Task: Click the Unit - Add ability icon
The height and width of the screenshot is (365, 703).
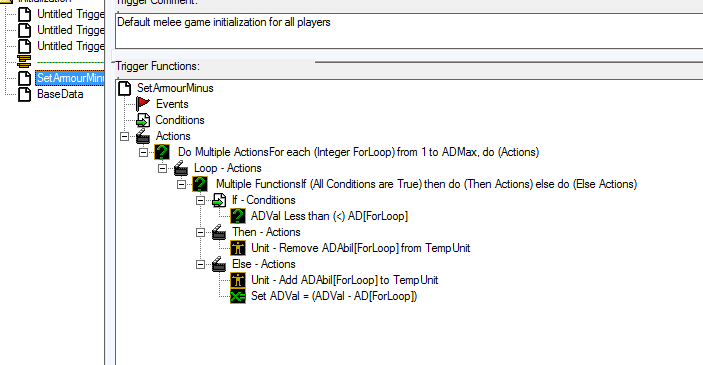Action: coord(238,280)
